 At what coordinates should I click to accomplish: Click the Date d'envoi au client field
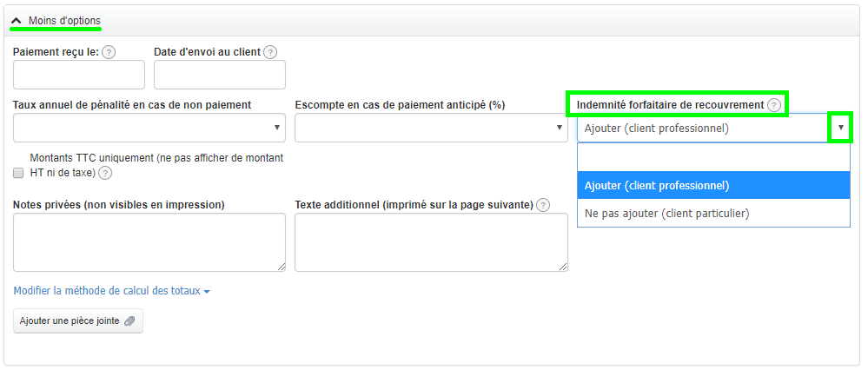(x=220, y=75)
